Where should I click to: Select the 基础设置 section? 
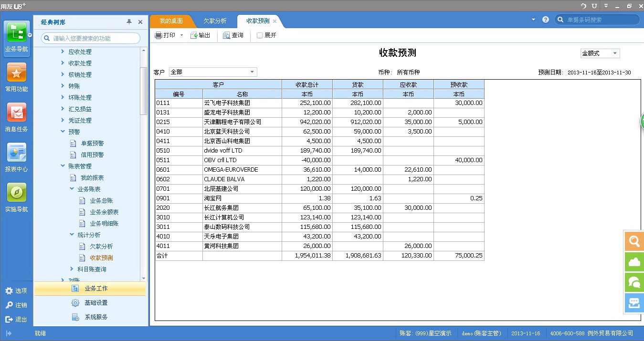(x=90, y=303)
